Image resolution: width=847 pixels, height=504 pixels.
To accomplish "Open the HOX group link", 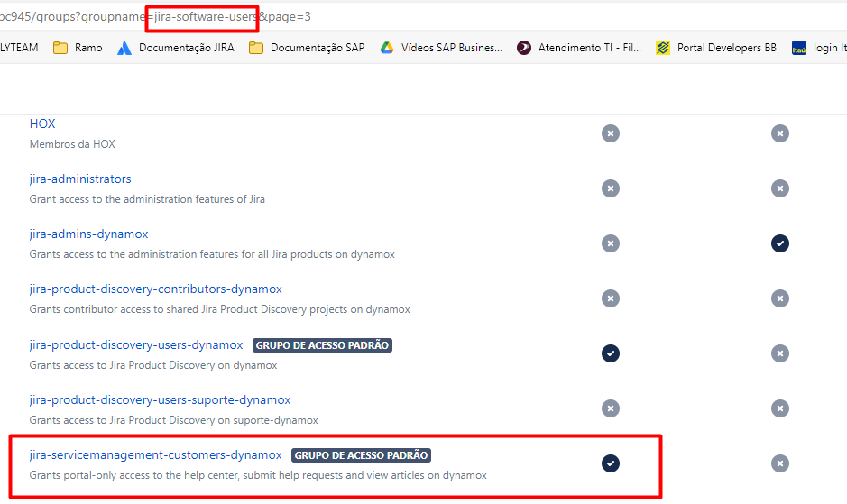I will tap(42, 124).
